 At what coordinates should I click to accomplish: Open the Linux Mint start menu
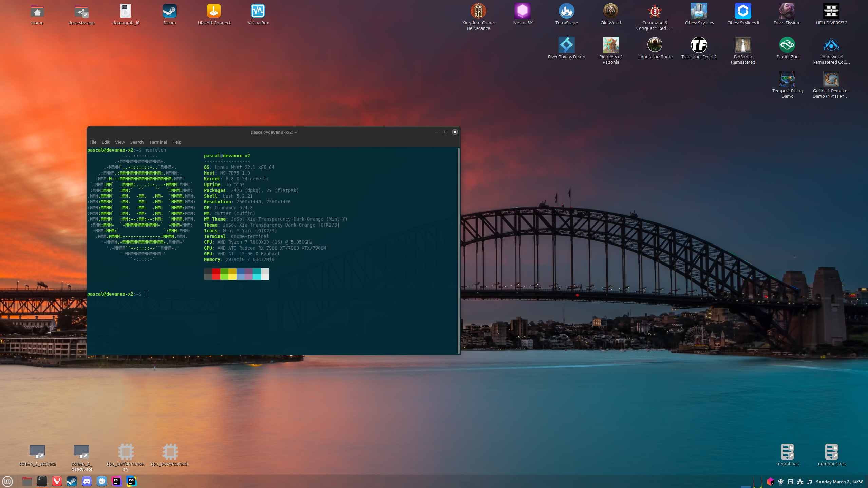(x=7, y=481)
